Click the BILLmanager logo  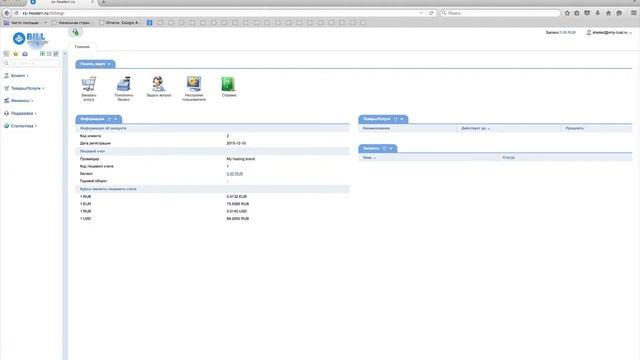tap(31, 38)
